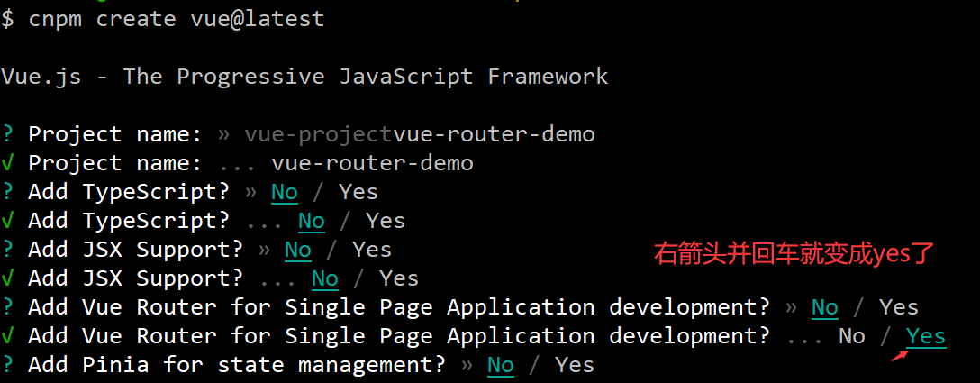Select underlined "No" on pending Add Vue Router prompt
The width and height of the screenshot is (980, 383).
pos(825,307)
